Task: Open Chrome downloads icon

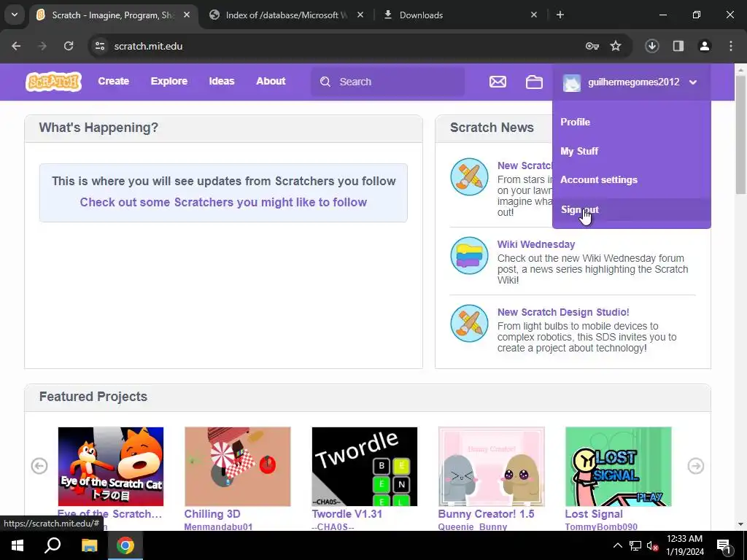Action: 652,46
